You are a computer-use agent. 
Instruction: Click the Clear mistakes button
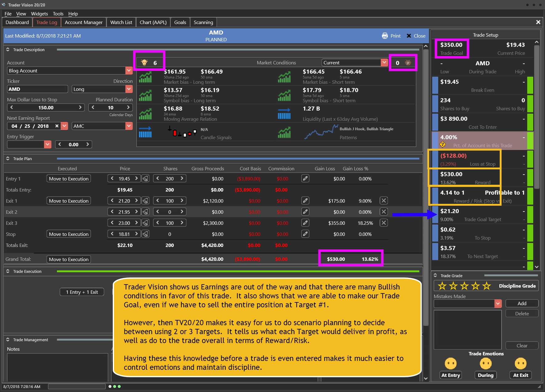[x=522, y=346]
